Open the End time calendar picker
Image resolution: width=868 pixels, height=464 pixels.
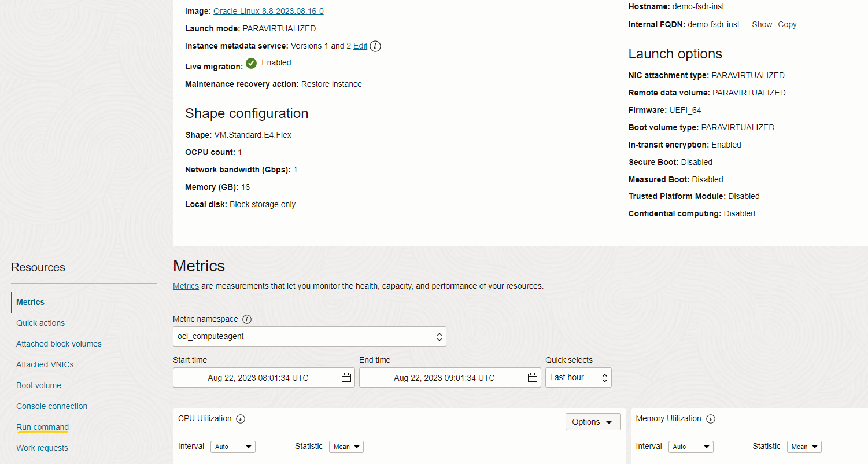click(532, 377)
